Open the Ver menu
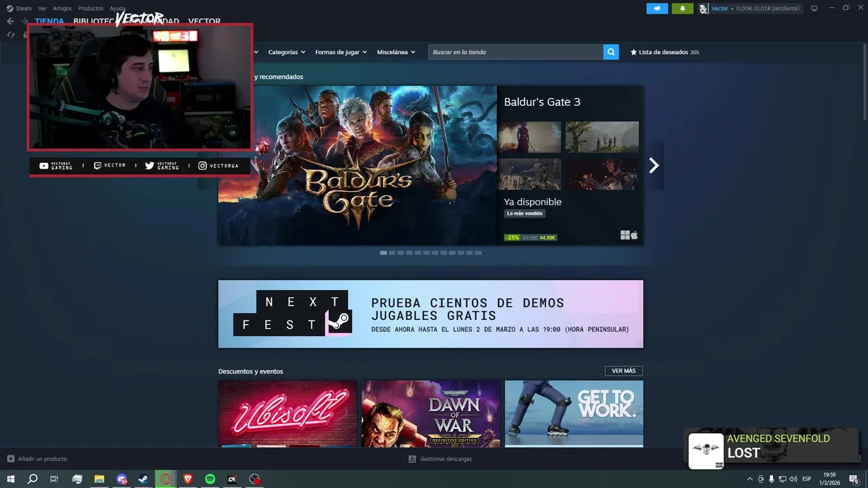 pos(42,8)
